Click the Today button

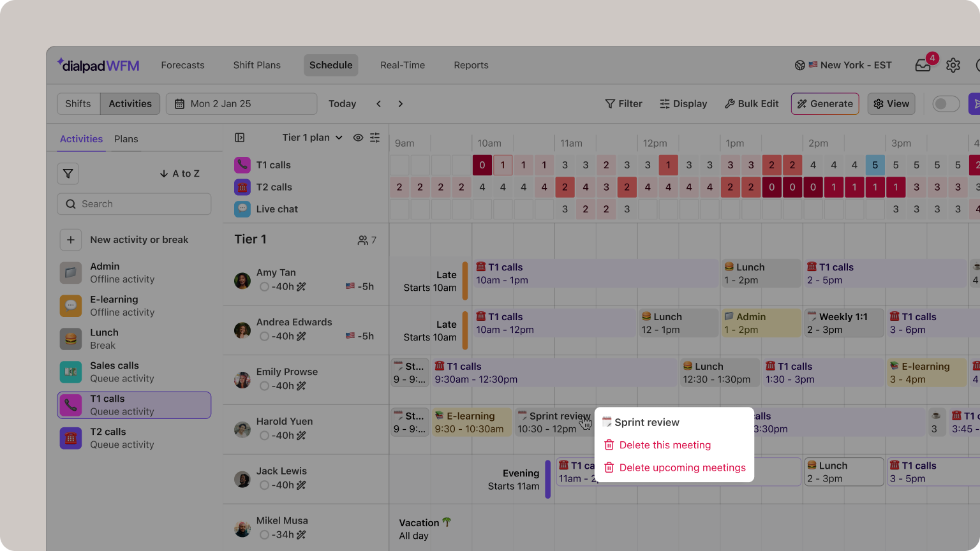click(x=343, y=104)
